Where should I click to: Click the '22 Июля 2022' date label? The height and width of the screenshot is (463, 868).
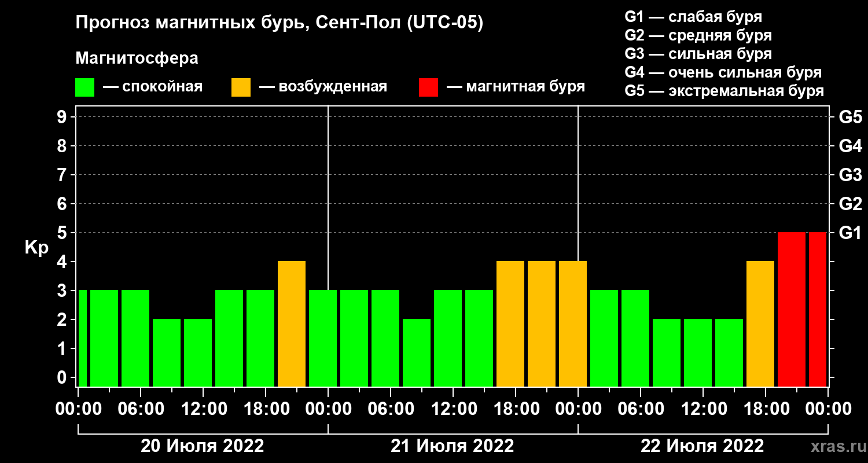click(x=703, y=446)
